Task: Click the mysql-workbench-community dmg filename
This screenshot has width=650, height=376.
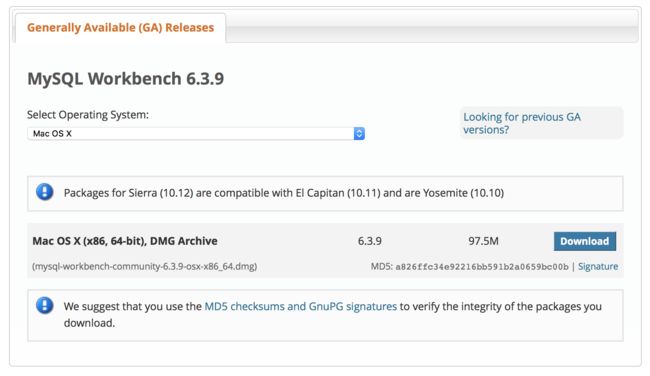Action: [x=145, y=266]
